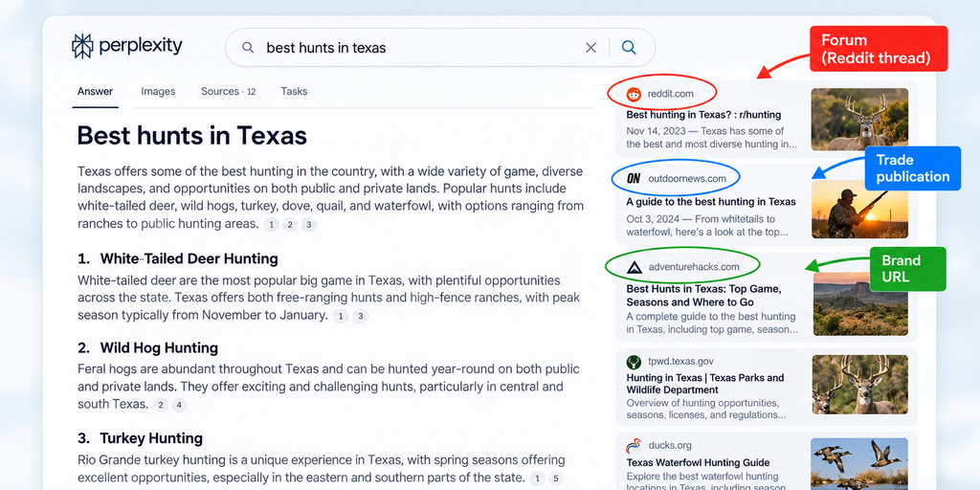980x490 pixels.
Task: Click the ducks.org duck favicon
Action: point(634,446)
